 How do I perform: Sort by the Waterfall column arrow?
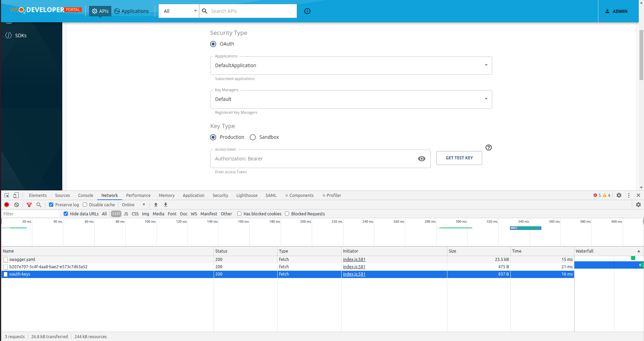pos(639,251)
